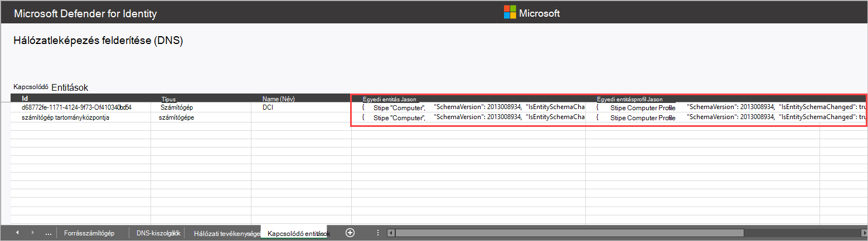Select the Name (Név) column header
The height and width of the screenshot is (241, 868).
(x=301, y=99)
